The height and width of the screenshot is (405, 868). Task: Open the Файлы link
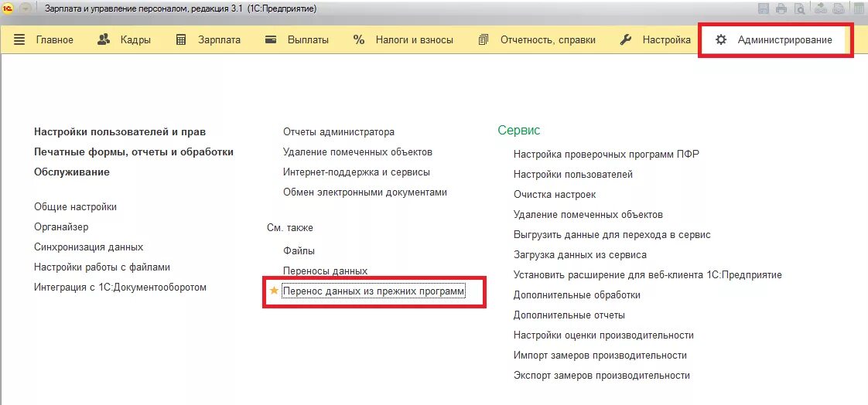[x=299, y=251]
